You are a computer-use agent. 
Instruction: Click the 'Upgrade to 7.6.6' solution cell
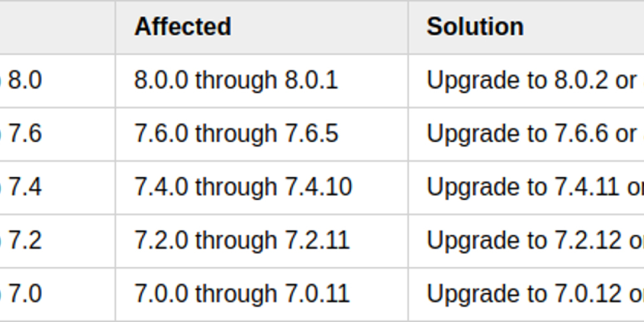tap(531, 134)
